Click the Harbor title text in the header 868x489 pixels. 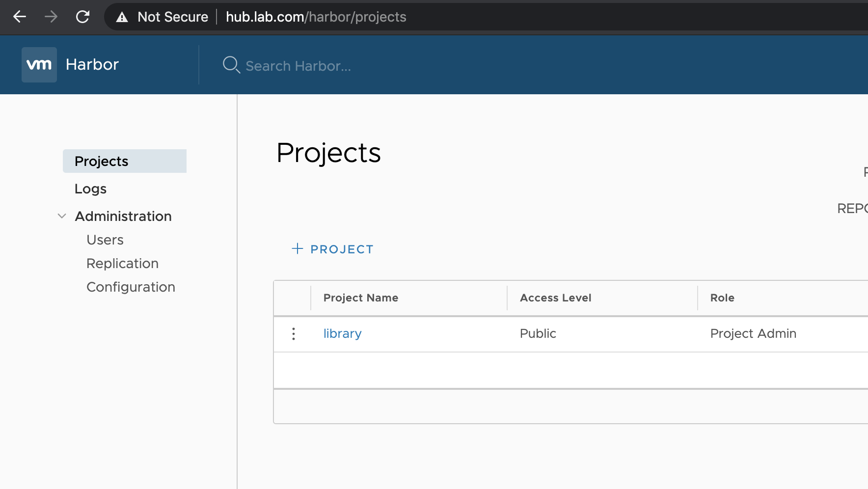pos(92,64)
